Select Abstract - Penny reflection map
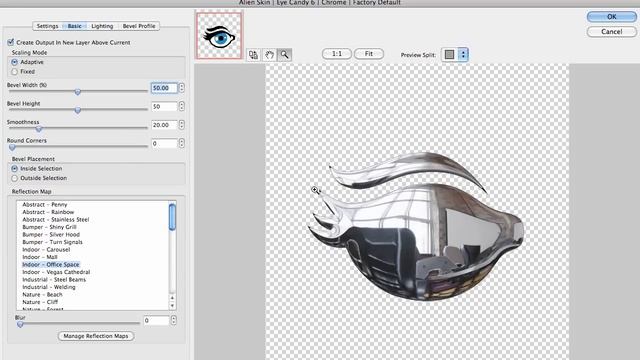Screen dimensions: 640x360 pyautogui.click(x=45, y=204)
